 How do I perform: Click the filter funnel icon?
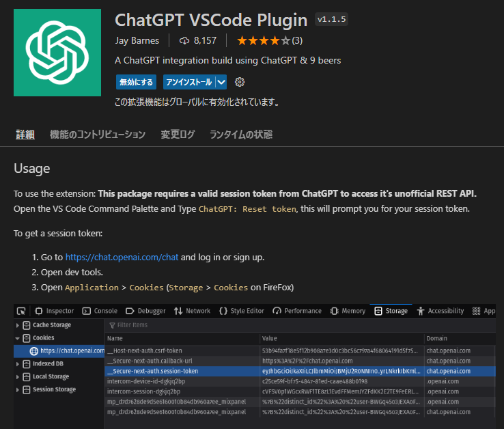click(x=112, y=325)
